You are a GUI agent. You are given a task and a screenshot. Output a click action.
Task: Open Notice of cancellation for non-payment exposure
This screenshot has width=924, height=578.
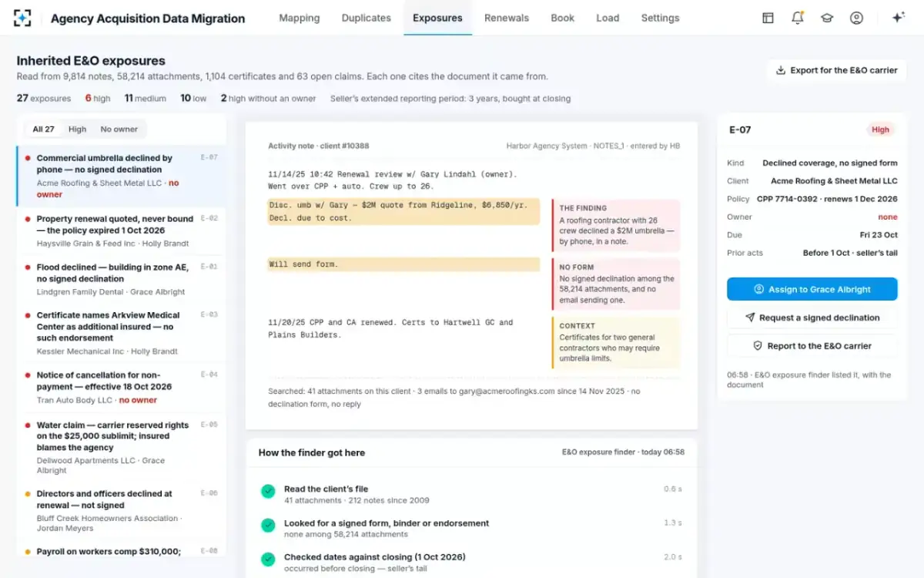point(122,387)
